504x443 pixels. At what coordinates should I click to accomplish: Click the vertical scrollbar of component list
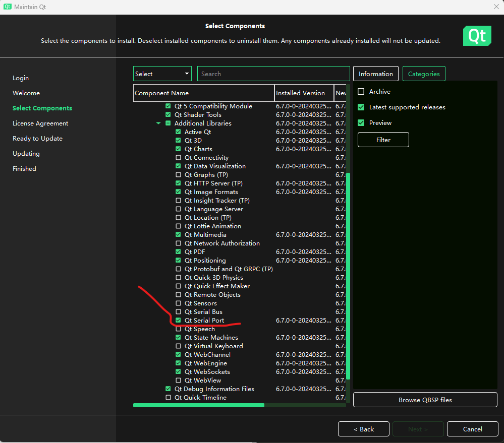point(348,276)
